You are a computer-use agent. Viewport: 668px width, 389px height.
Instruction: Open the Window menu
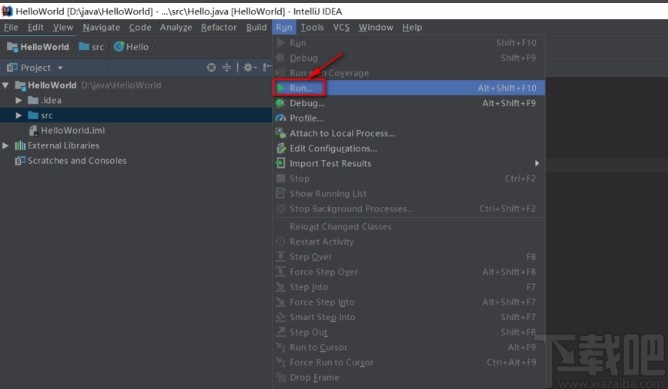375,27
